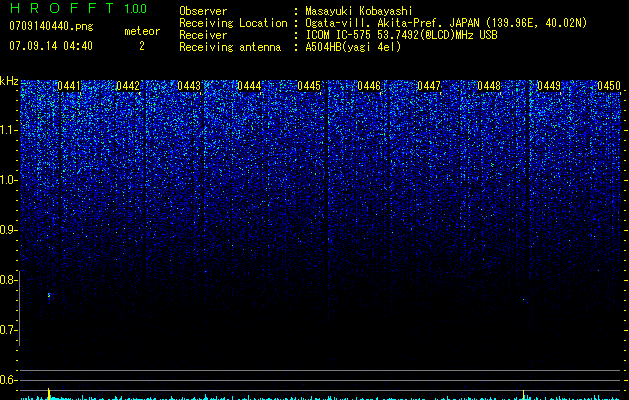Click the 0449 time marker
This screenshot has width=629, height=400.
549,86
